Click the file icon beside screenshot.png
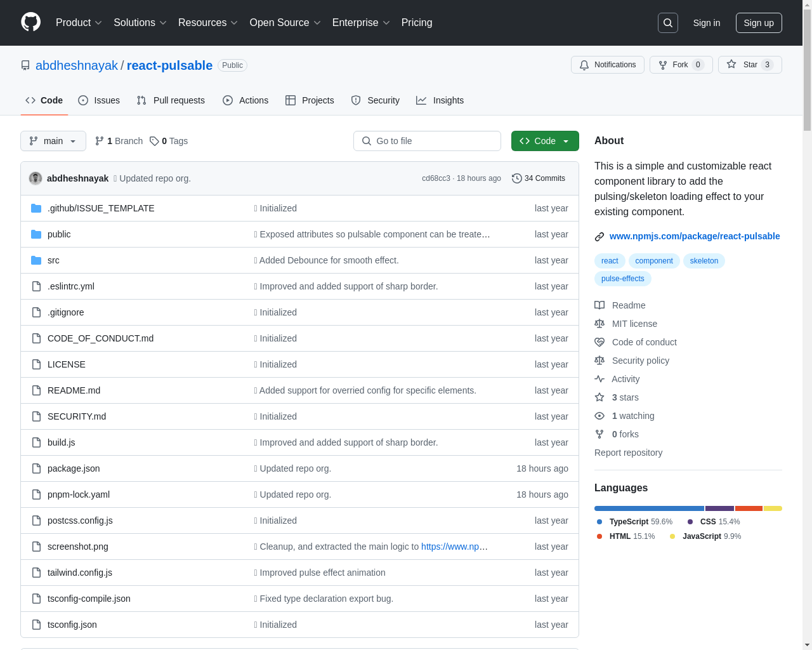The height and width of the screenshot is (650, 812). coord(36,547)
